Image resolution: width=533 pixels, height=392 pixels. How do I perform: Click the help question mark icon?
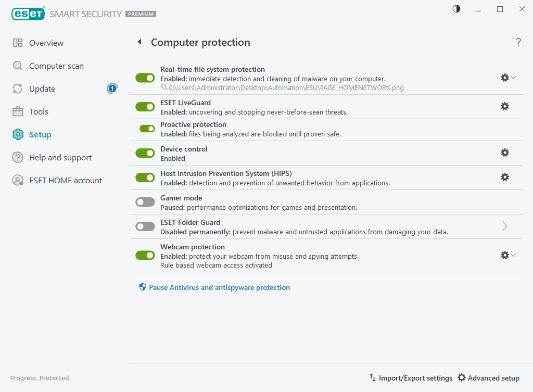tap(518, 42)
